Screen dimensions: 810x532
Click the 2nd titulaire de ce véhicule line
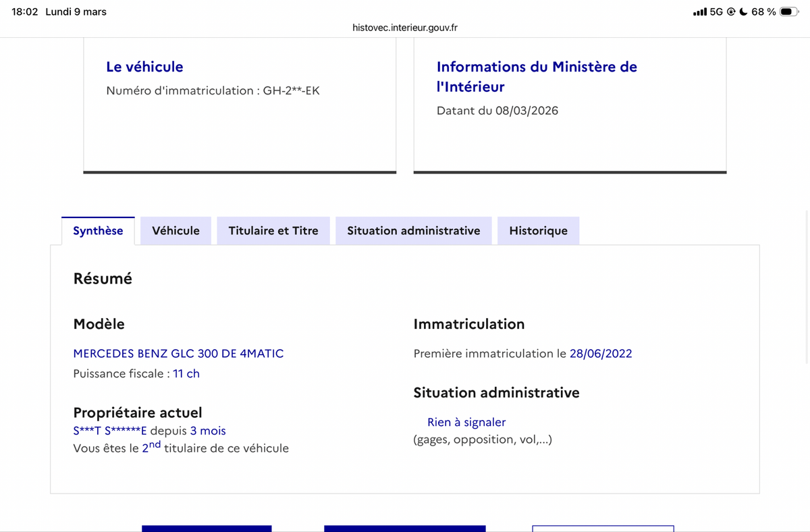[x=181, y=447]
